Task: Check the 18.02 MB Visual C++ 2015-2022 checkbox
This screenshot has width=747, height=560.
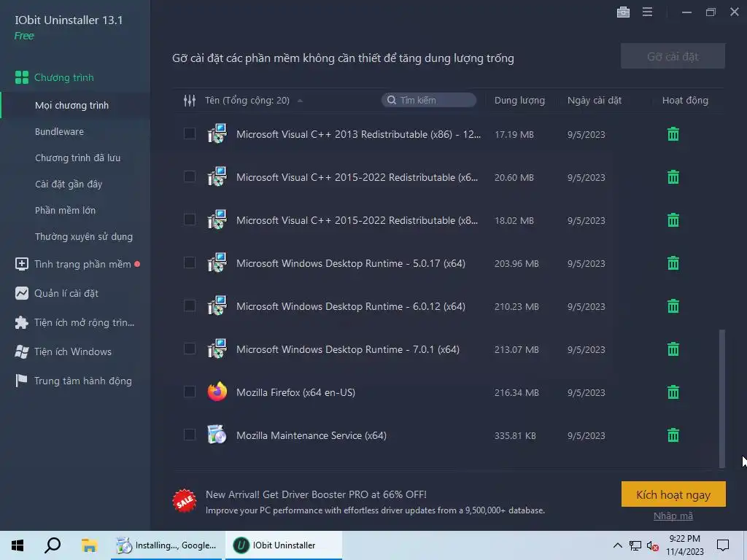Action: pos(190,219)
